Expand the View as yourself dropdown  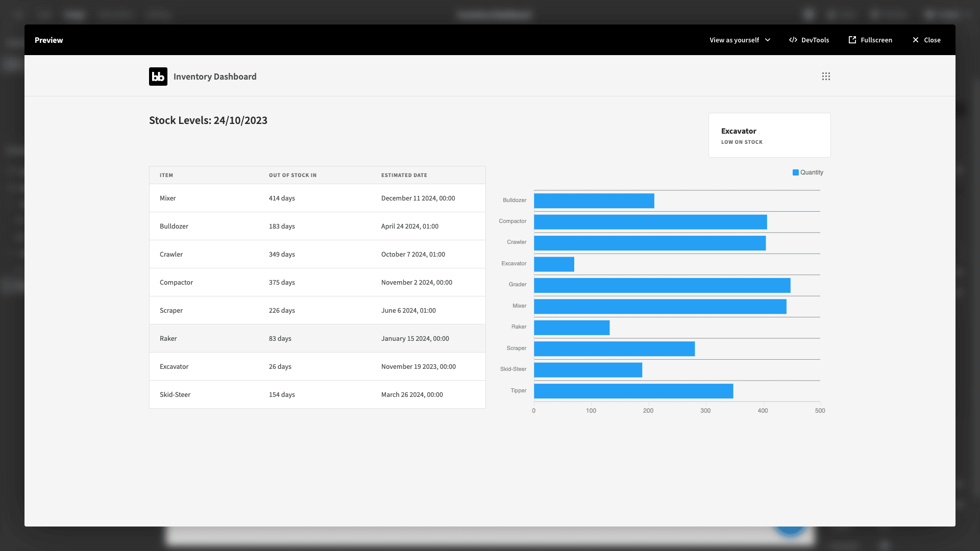pyautogui.click(x=740, y=40)
